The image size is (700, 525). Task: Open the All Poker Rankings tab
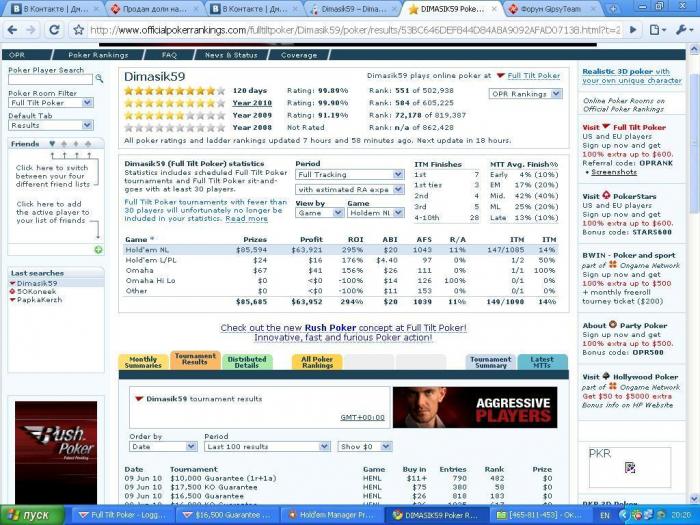coord(317,362)
